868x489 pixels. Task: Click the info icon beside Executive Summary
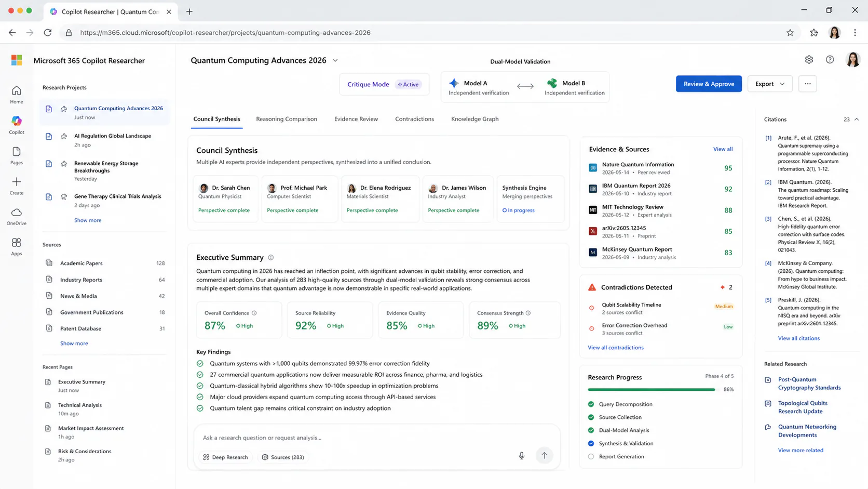(x=270, y=257)
